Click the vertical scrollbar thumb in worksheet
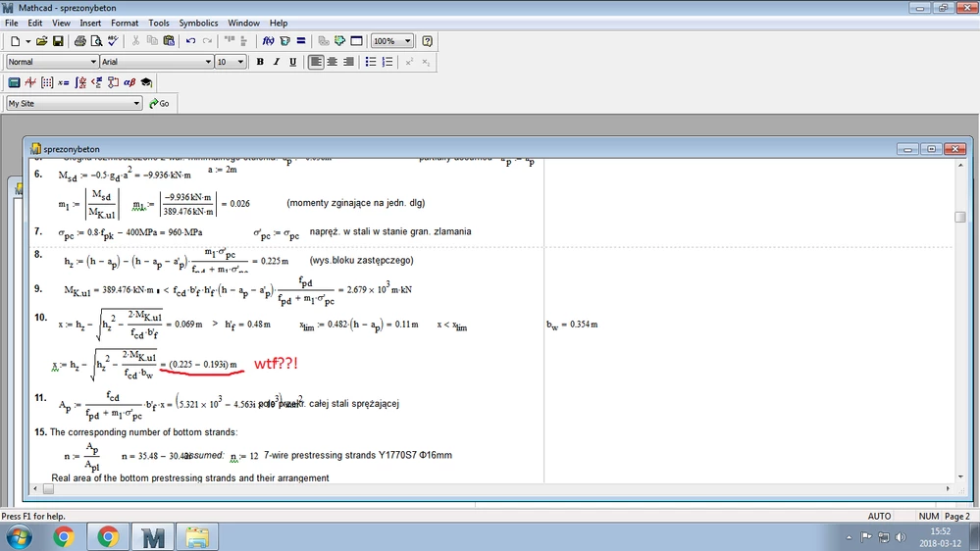This screenshot has height=551, width=980. pos(960,217)
